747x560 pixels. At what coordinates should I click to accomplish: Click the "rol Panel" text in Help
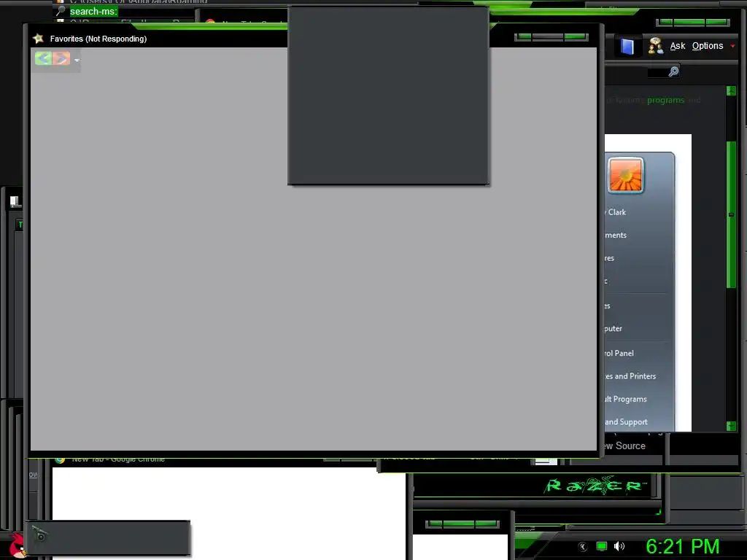coord(619,354)
